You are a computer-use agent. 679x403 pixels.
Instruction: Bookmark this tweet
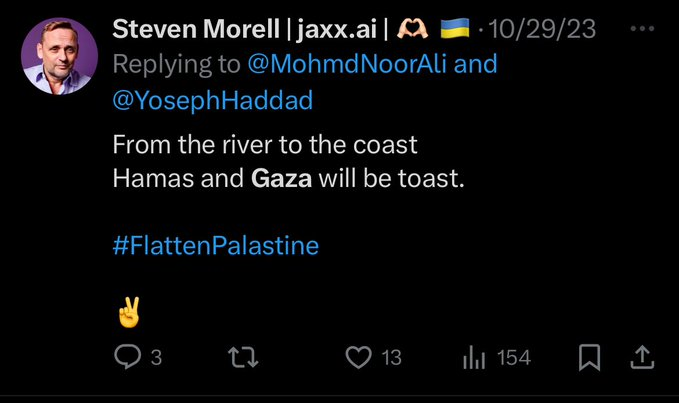tap(590, 357)
